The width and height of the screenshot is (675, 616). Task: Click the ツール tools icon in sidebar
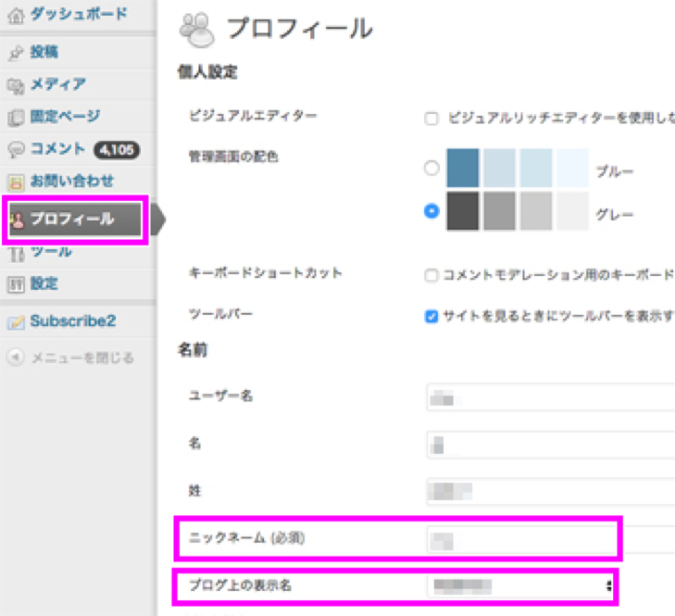coord(15,253)
